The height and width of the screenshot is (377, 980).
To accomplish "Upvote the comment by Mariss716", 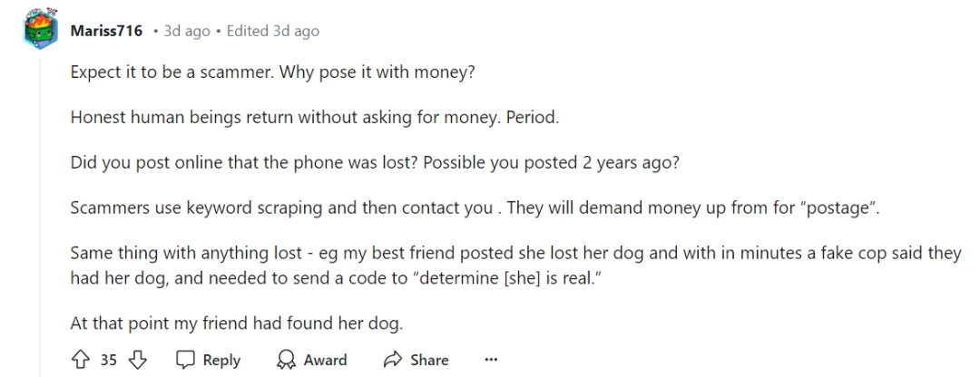I will pos(81,360).
